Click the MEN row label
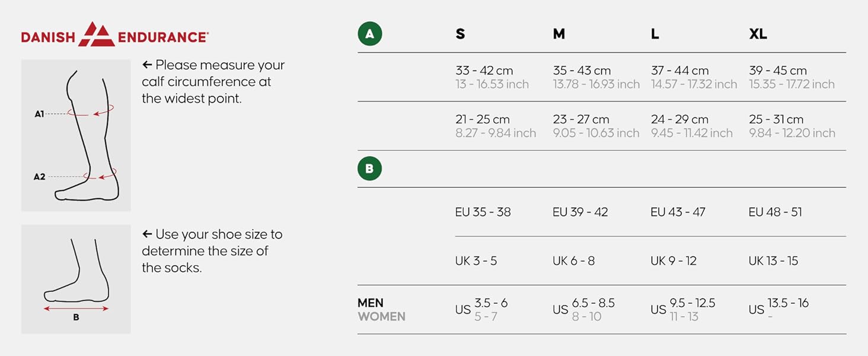 click(x=371, y=303)
